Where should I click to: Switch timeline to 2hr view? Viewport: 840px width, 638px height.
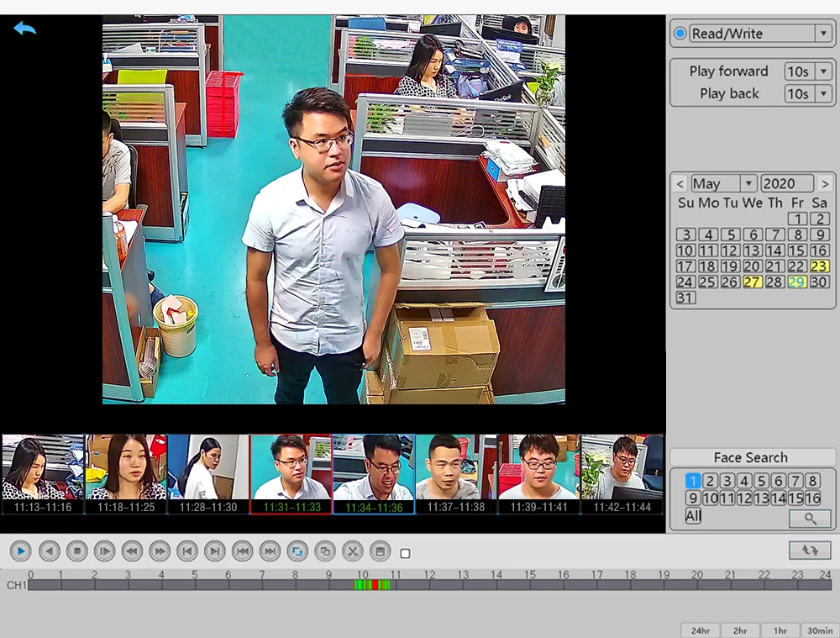click(x=740, y=630)
